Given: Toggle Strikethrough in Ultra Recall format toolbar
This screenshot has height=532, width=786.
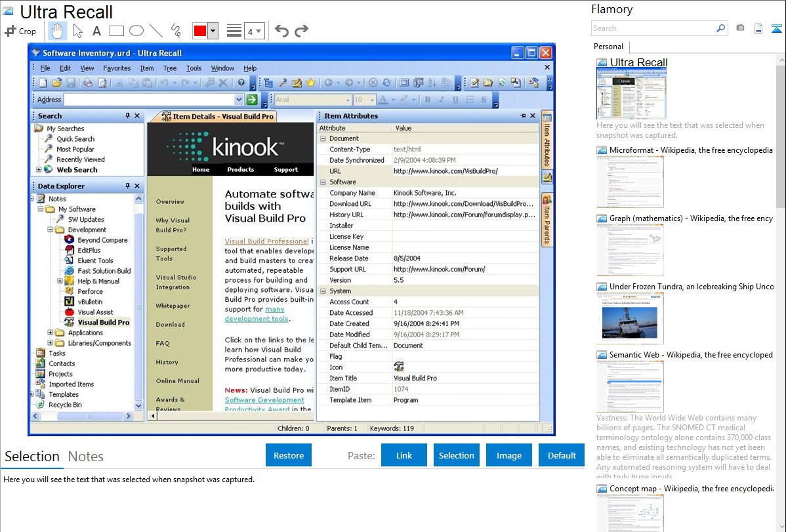Looking at the screenshot, I should pos(484,99).
